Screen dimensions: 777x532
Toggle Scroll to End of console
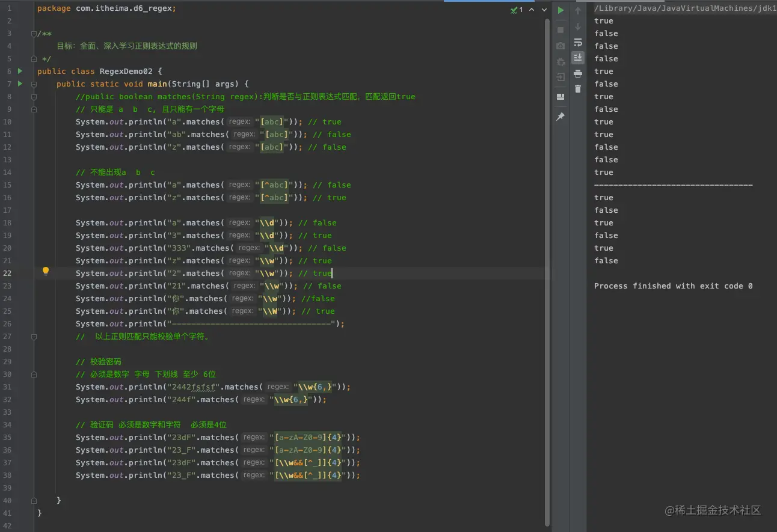click(578, 58)
